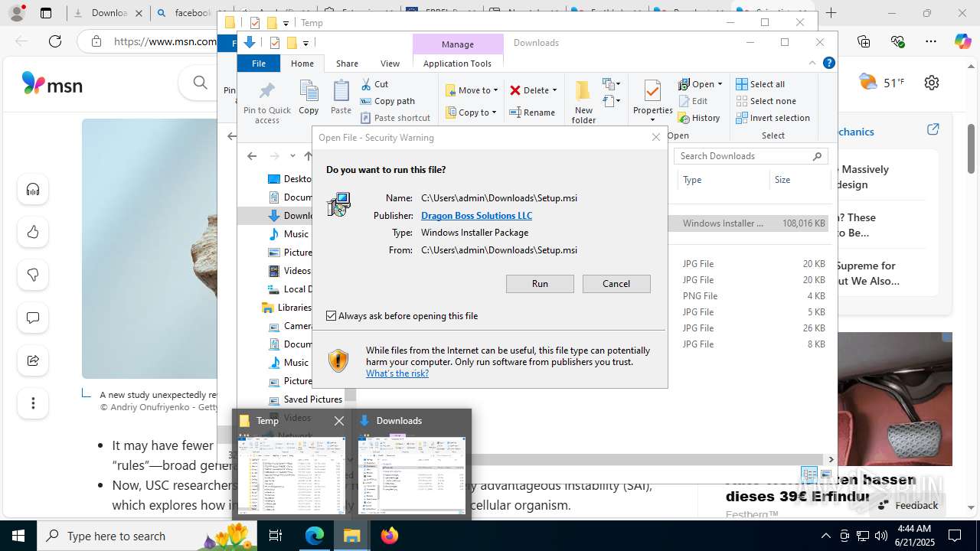Open Task View from the taskbar
The height and width of the screenshot is (551, 980).
click(276, 536)
